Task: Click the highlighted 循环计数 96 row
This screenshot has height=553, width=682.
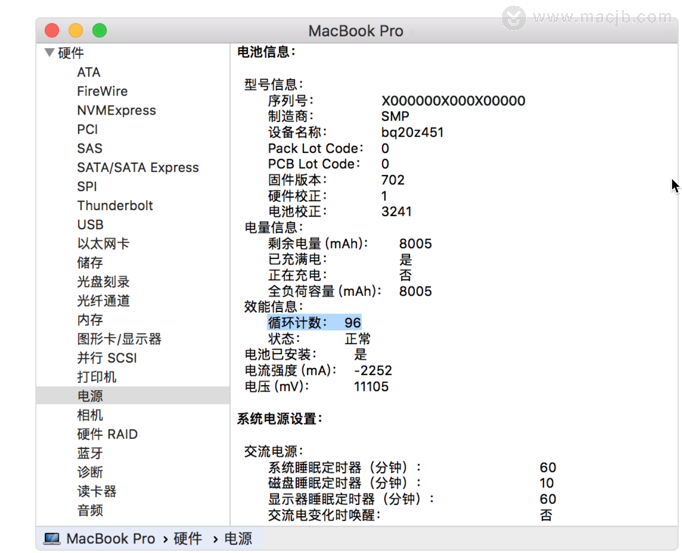Action: 314,323
